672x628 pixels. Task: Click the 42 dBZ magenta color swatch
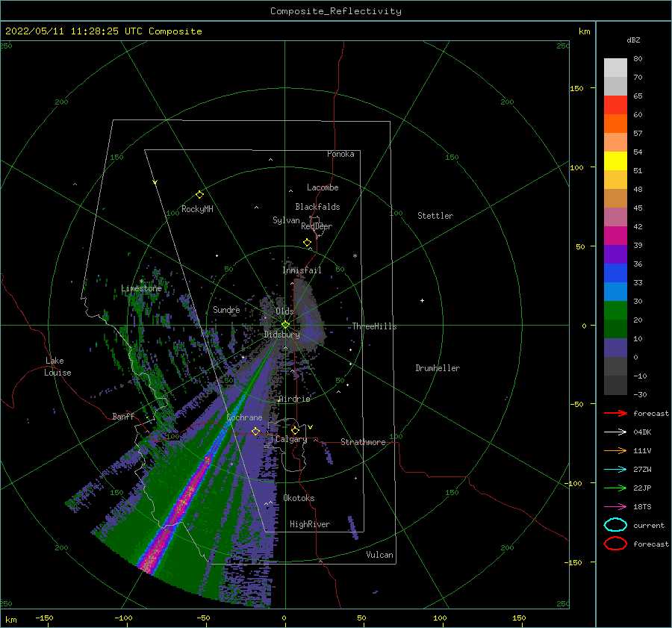point(615,235)
